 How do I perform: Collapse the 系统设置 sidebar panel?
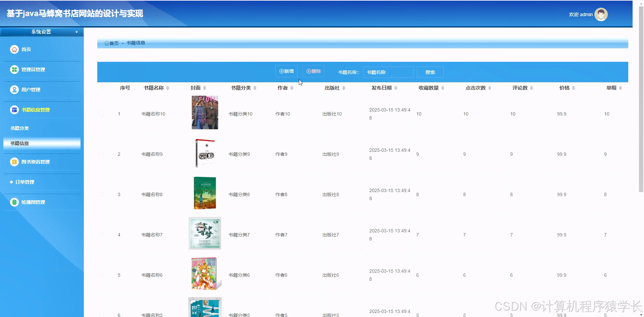[76, 32]
